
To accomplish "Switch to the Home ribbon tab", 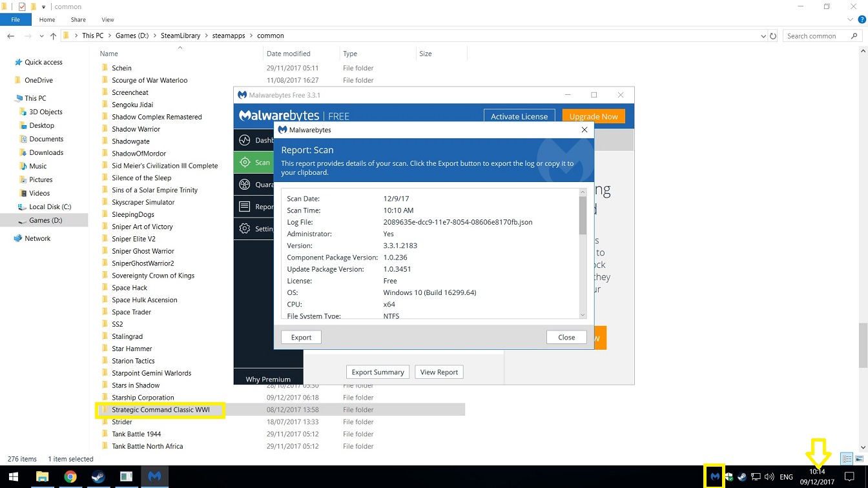I will point(47,20).
